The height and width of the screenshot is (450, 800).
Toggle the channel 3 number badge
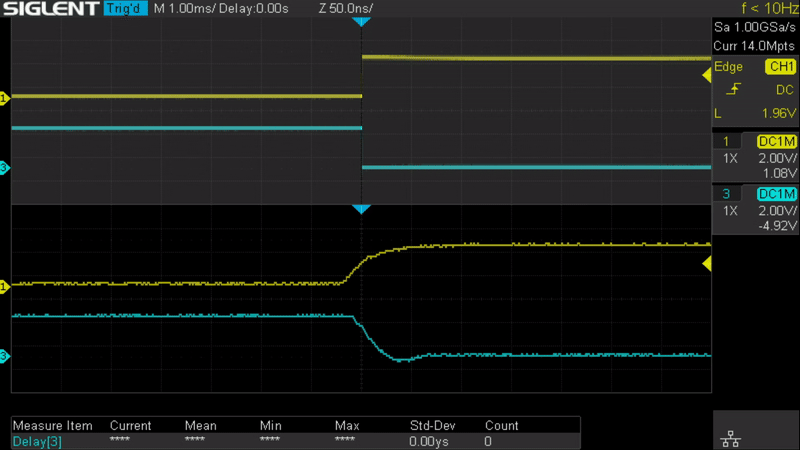(727, 194)
